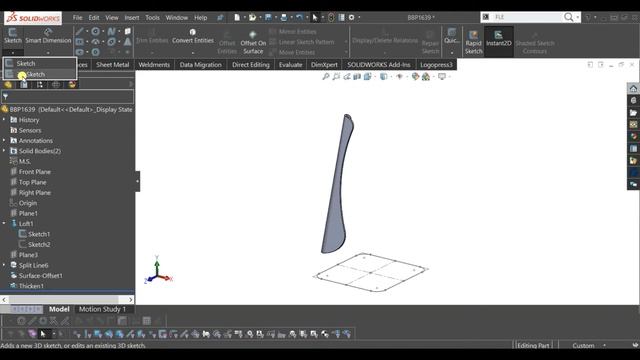Open the View menu

click(x=112, y=18)
